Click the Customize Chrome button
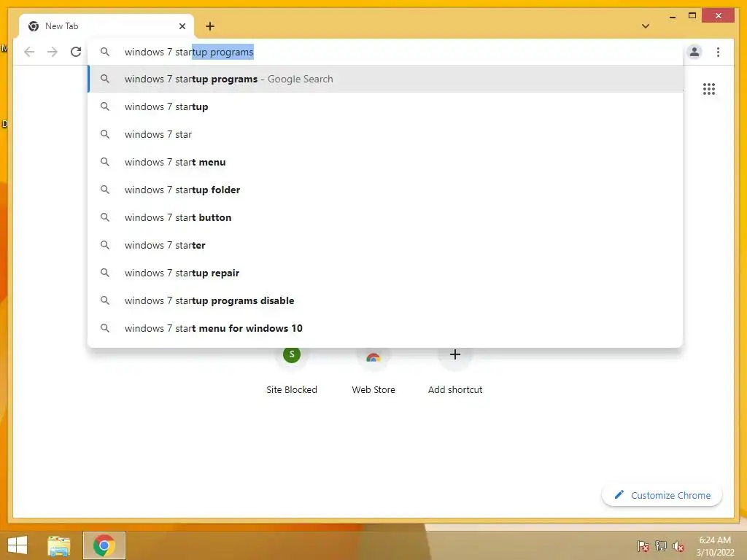The width and height of the screenshot is (747, 560). click(x=662, y=495)
